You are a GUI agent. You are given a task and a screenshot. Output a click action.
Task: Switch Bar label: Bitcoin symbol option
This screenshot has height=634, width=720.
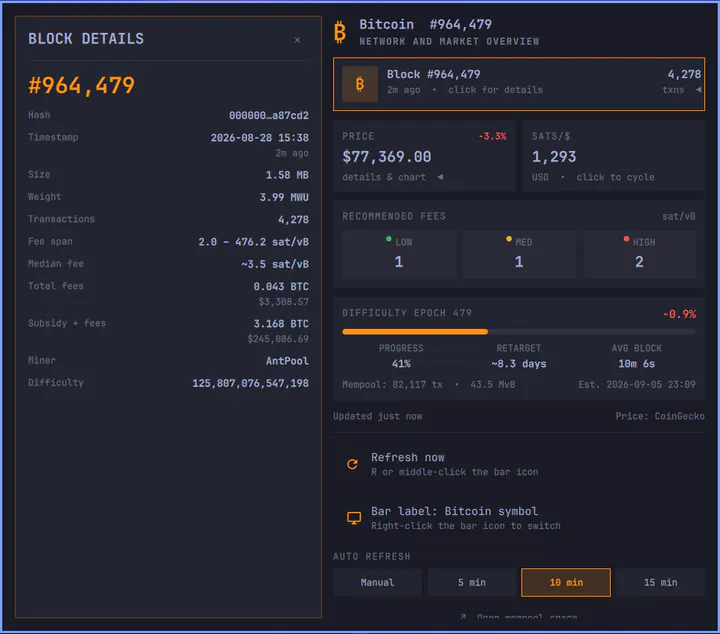coord(519,518)
